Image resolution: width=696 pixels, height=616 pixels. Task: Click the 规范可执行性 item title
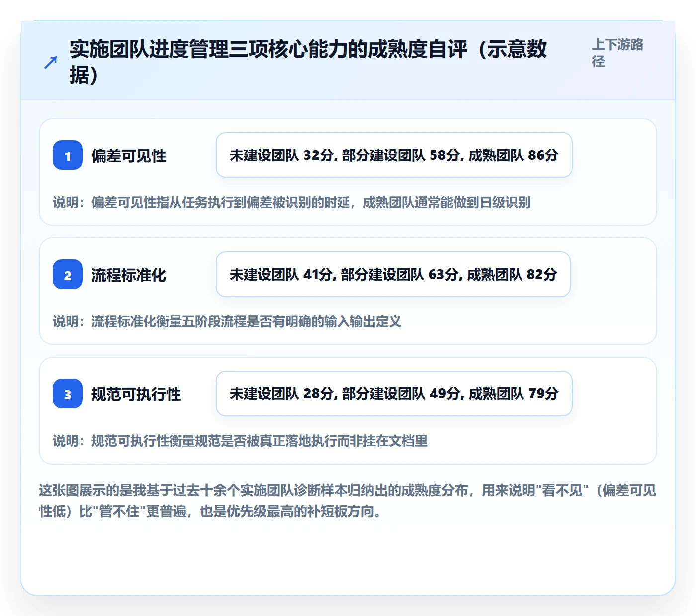pyautogui.click(x=136, y=394)
